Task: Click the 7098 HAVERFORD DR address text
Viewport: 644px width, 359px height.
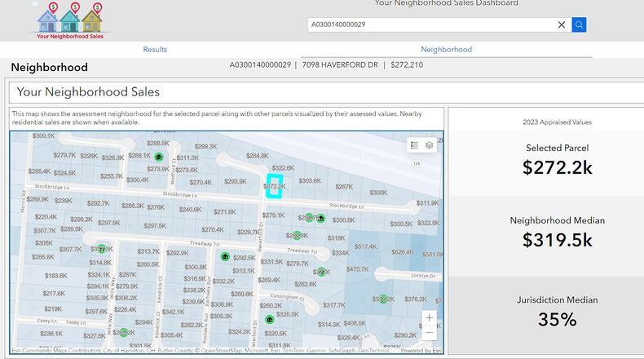Action: (340, 65)
